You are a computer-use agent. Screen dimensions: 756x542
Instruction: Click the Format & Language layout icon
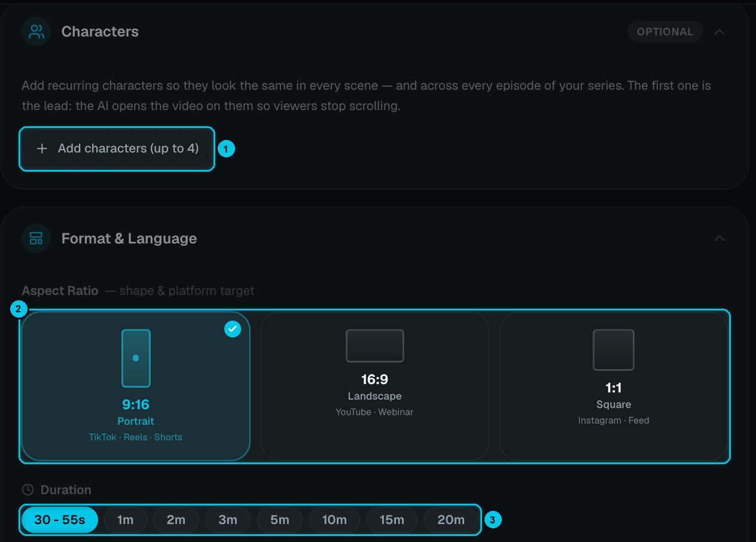tap(36, 239)
